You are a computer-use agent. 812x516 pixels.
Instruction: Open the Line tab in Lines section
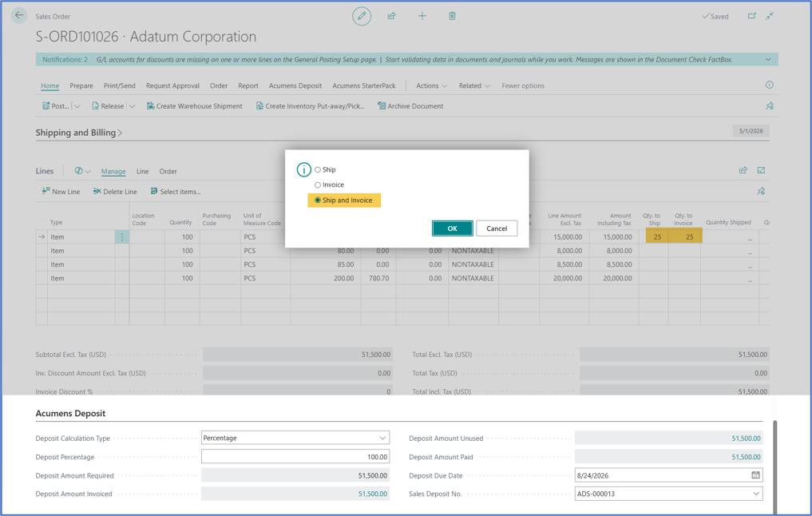pos(142,171)
